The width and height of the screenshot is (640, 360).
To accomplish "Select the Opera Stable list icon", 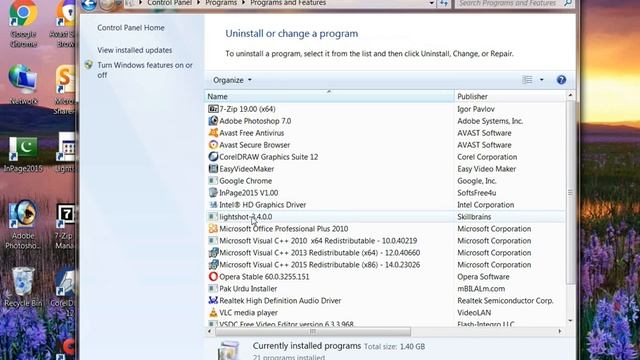I will [213, 276].
